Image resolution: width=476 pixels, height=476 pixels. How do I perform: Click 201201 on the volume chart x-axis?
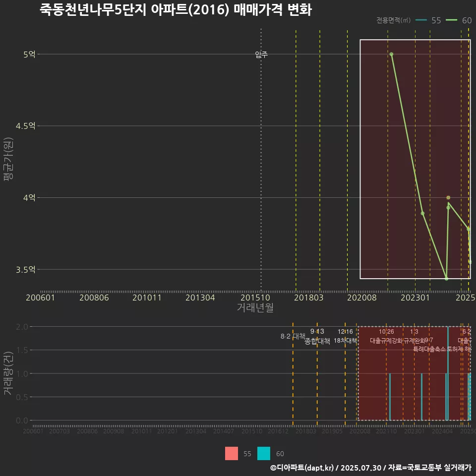(x=167, y=431)
